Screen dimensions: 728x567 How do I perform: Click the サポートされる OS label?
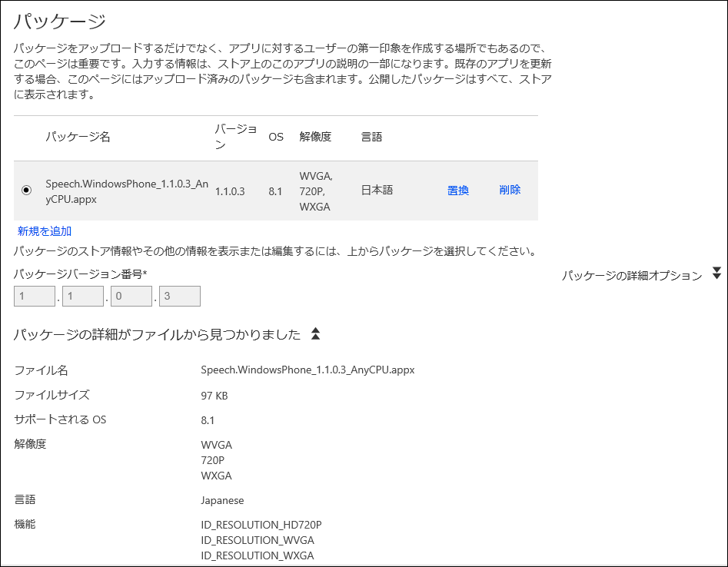[61, 419]
